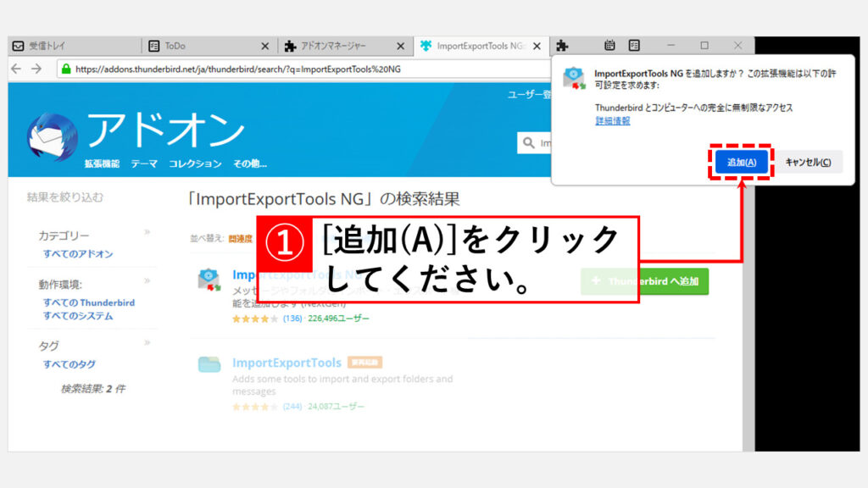
Task: Click the ユーザー登録 link in header
Action: tap(529, 95)
